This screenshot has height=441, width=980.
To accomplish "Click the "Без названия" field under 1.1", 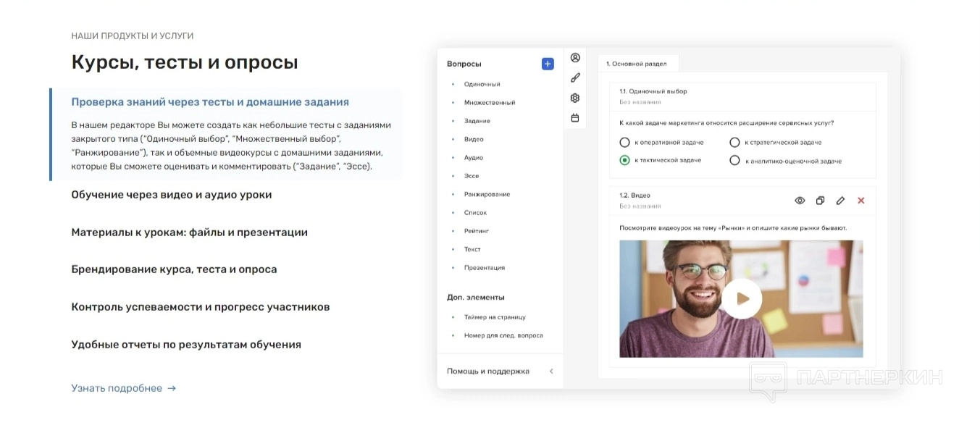I will (x=640, y=102).
